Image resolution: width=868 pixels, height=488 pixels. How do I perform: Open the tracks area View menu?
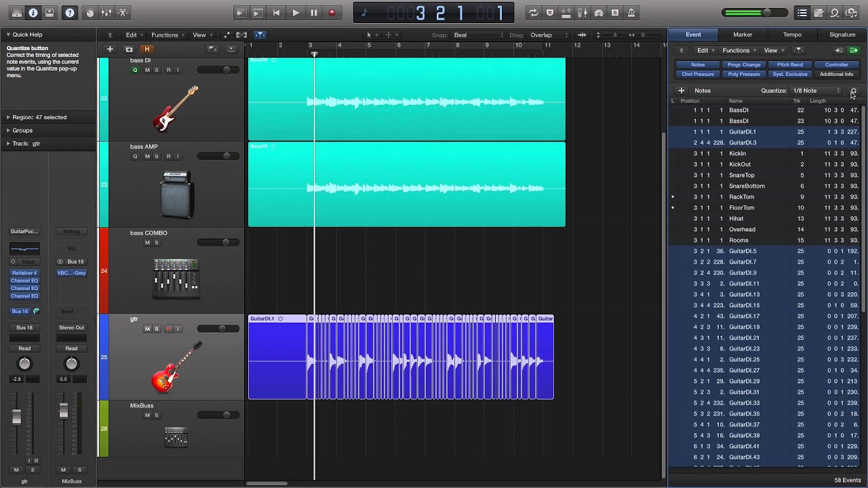(x=201, y=35)
